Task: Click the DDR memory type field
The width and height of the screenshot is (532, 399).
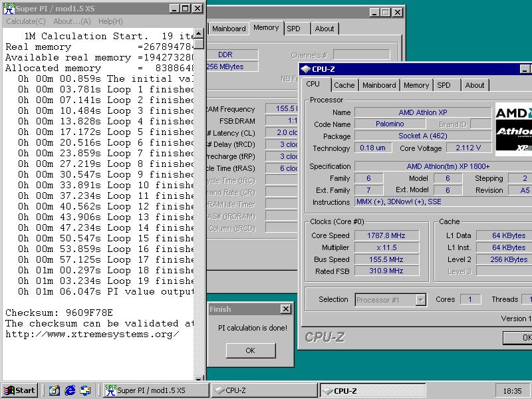Action: click(x=232, y=55)
